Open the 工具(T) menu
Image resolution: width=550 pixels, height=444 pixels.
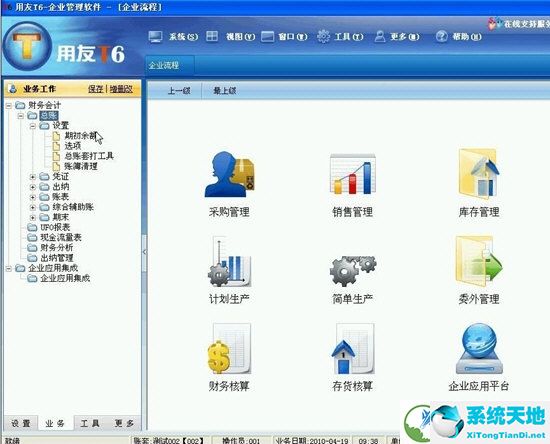click(x=340, y=36)
